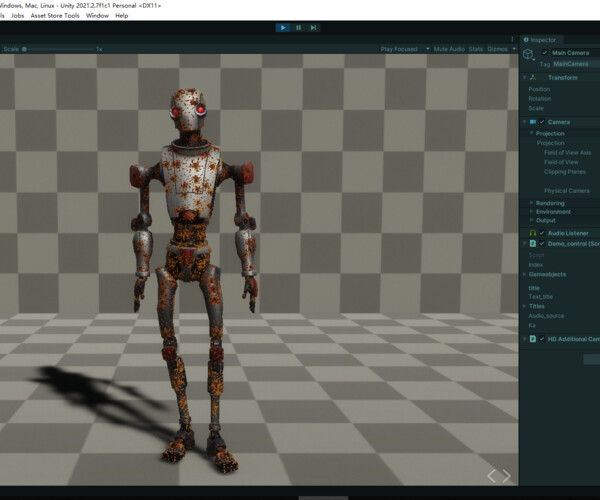Open the Play Focused dropdown

click(x=405, y=48)
